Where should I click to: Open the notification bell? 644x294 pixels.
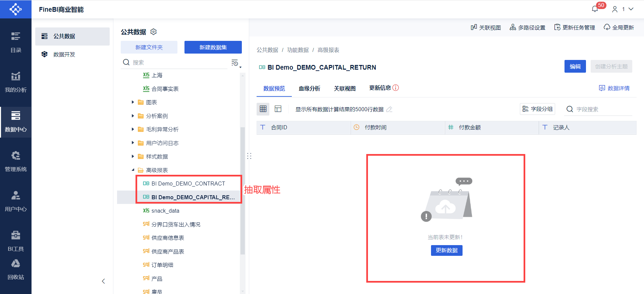[595, 9]
